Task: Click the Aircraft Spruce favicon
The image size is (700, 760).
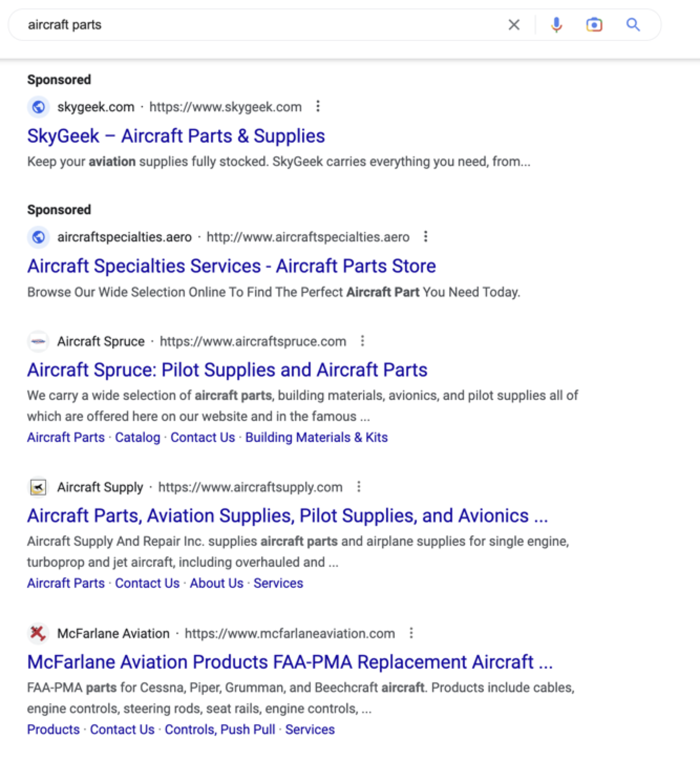Action: point(38,341)
